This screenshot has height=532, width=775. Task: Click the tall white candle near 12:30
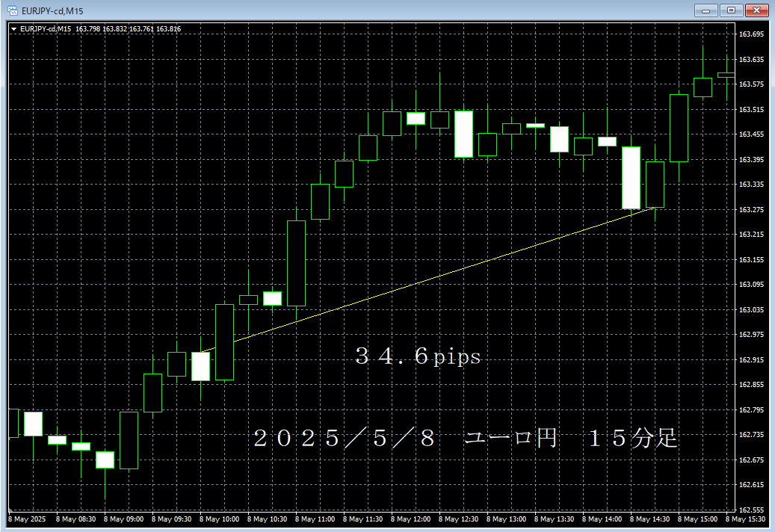(x=463, y=134)
